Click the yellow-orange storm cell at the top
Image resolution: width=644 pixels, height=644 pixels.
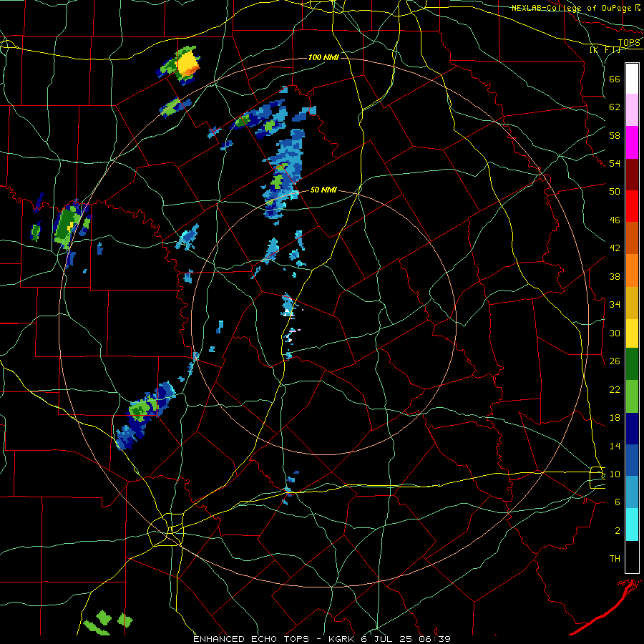click(187, 64)
